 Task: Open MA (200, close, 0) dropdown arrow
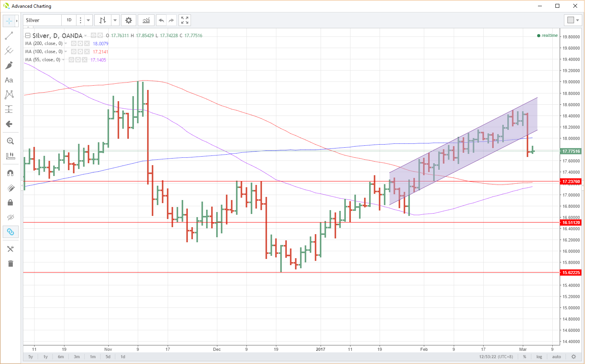pos(66,44)
